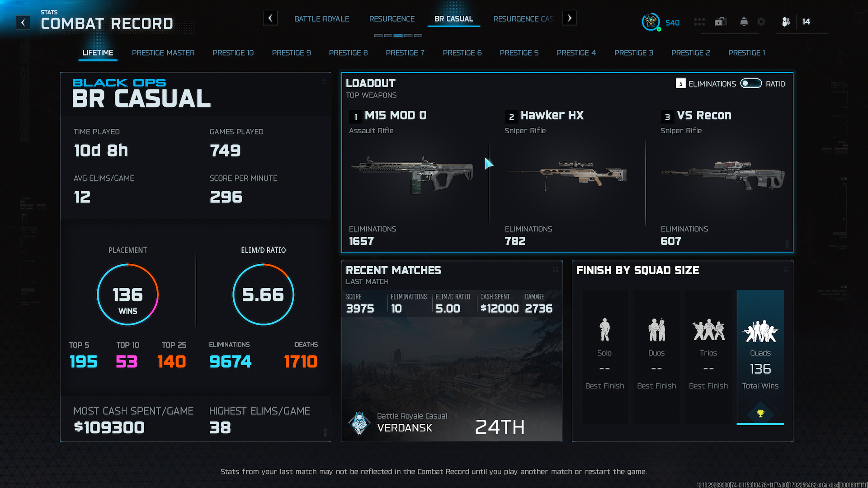Click the gold trophy icon under Quads
868x488 pixels.
click(760, 413)
